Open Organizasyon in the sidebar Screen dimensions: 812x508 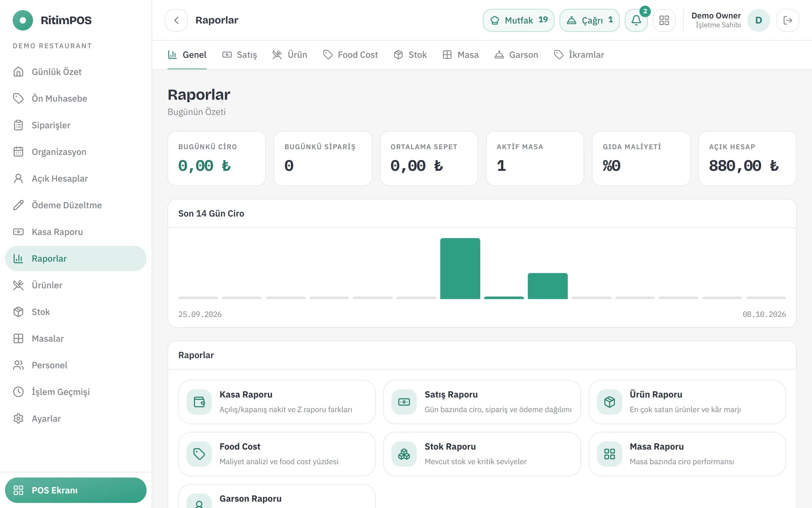click(76, 152)
